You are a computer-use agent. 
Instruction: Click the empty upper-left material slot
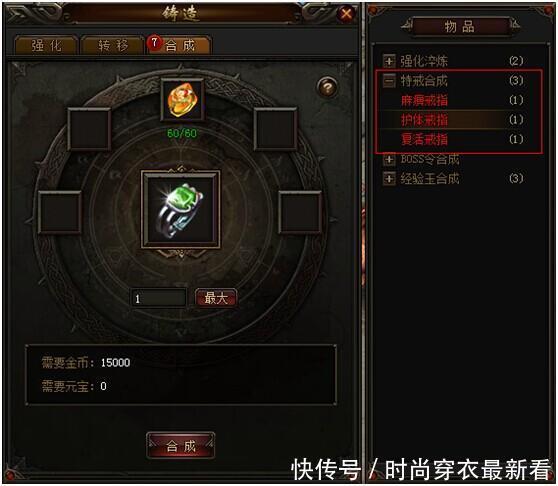pos(89,129)
